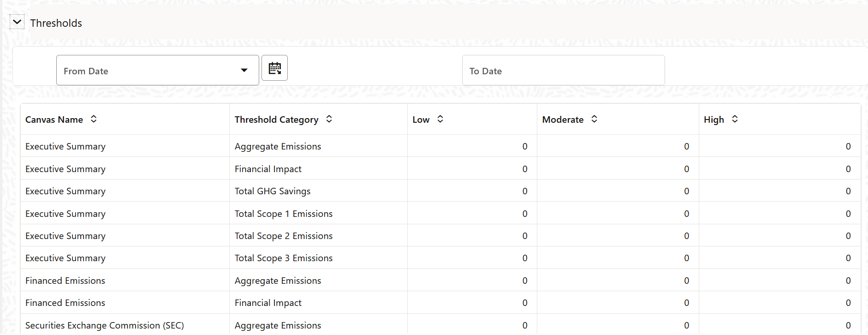The height and width of the screenshot is (335, 868).
Task: Click High value in Securities Exchange Commission row
Action: 848,325
